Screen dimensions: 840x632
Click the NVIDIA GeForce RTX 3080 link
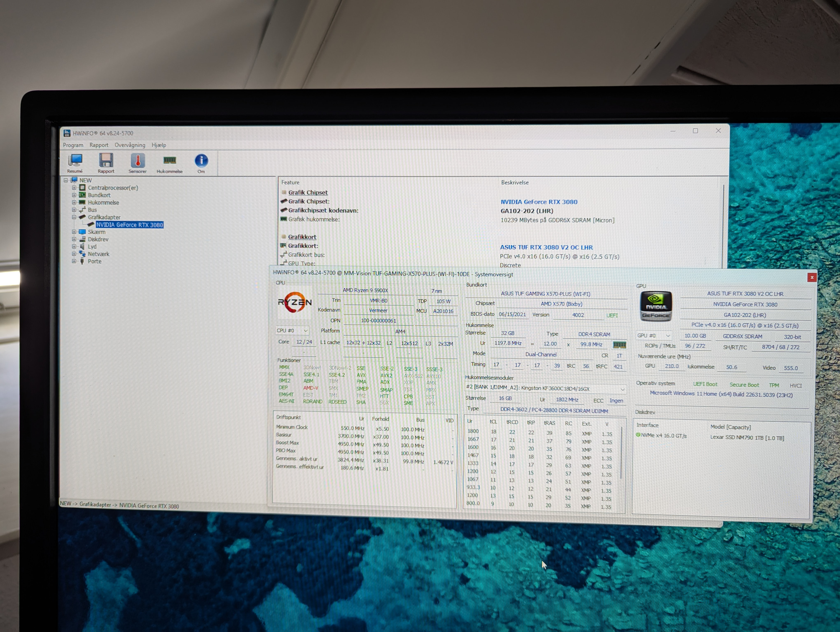tap(539, 202)
